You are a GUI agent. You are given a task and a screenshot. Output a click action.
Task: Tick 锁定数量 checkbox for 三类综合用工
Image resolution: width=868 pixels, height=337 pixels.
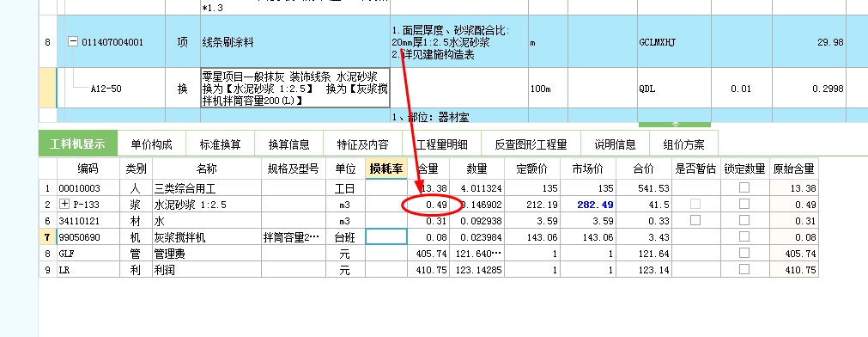744,188
